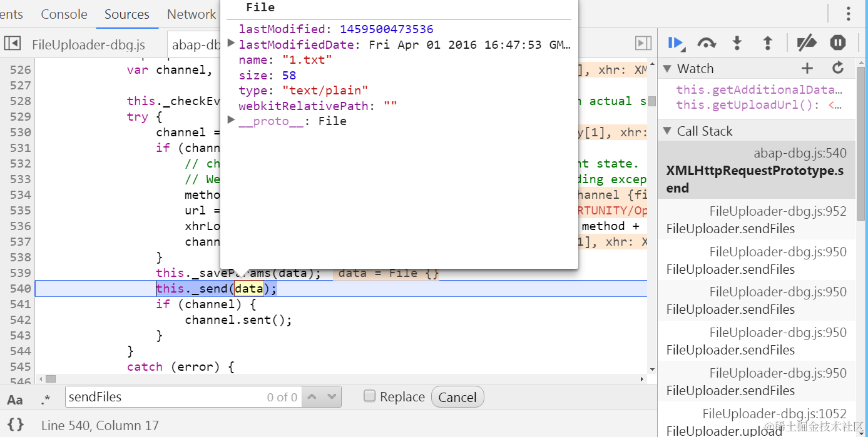Switch to the Network tab
868x437 pixels.
pyautogui.click(x=191, y=14)
